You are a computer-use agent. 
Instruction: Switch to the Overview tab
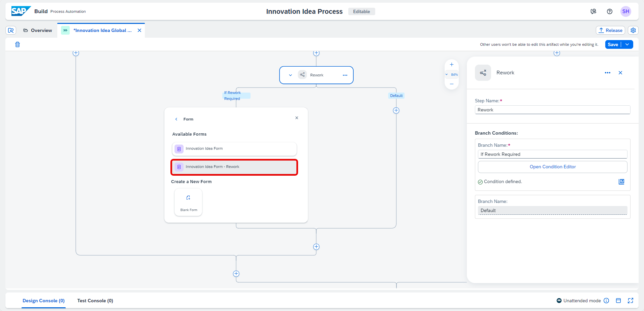38,30
